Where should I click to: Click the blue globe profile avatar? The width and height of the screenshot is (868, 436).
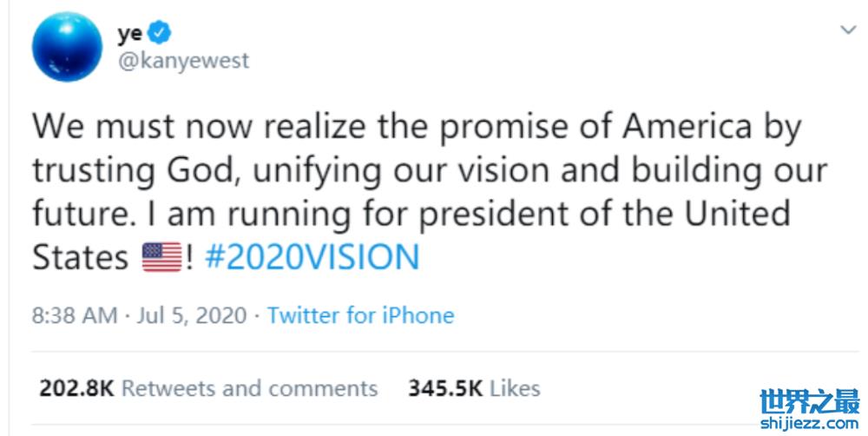[x=67, y=46]
